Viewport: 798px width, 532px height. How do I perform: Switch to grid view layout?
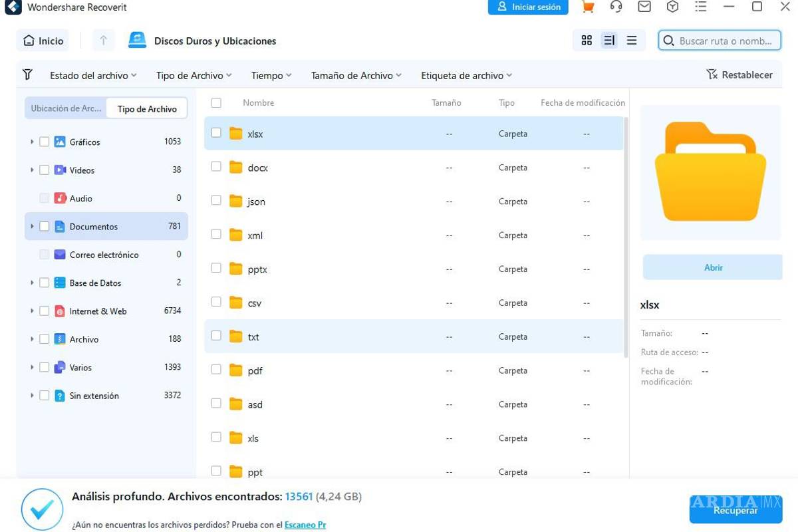click(x=586, y=40)
